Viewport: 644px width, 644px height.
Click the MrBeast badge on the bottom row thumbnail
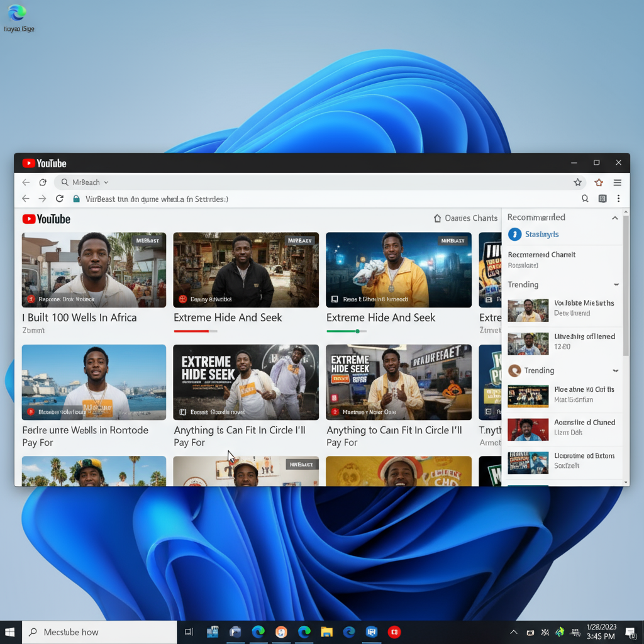coord(301,465)
